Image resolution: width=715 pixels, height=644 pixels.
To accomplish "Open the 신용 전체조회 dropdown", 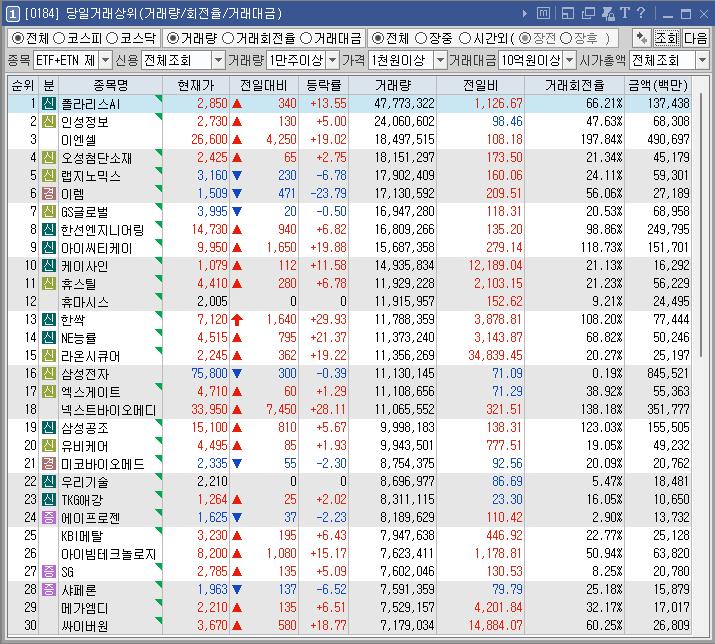I will tap(218, 60).
